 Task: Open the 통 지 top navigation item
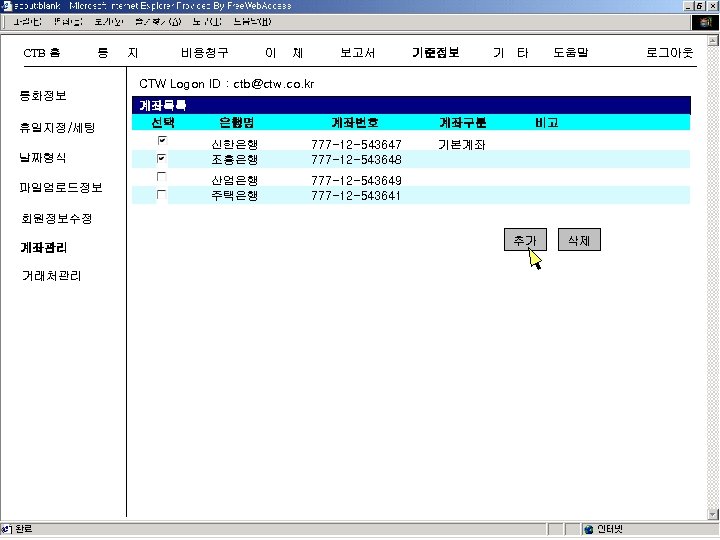click(118, 53)
